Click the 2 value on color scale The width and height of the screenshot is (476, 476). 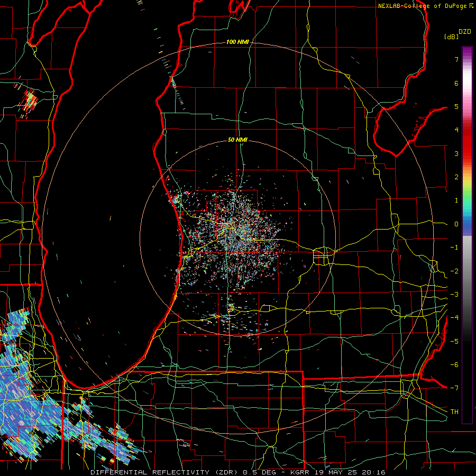pos(456,177)
